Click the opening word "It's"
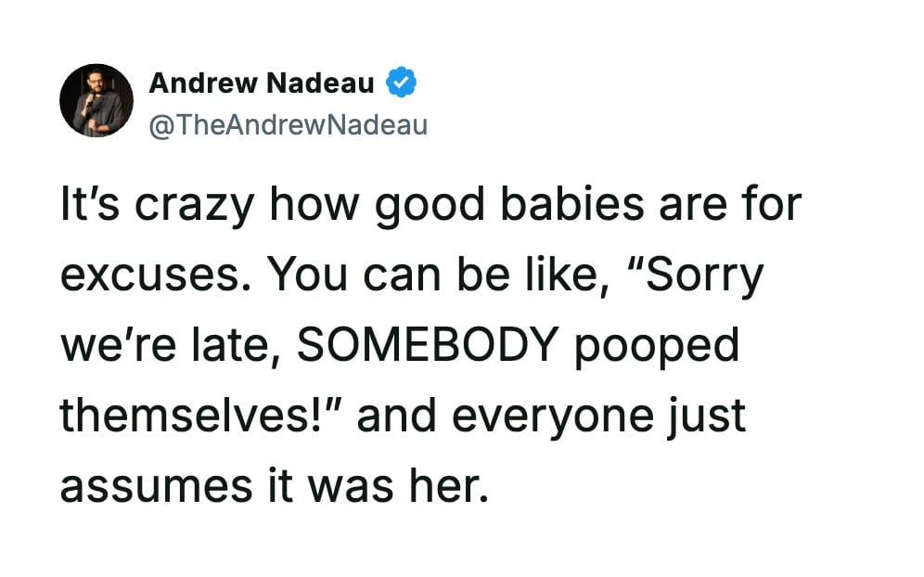Image resolution: width=924 pixels, height=577 pixels. coord(87,204)
